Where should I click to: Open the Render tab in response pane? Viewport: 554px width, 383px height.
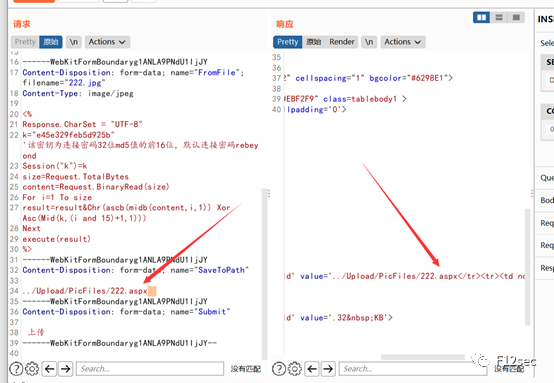tap(342, 42)
